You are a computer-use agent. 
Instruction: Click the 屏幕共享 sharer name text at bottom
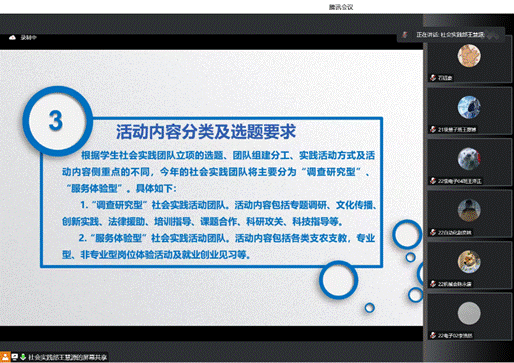point(68,357)
